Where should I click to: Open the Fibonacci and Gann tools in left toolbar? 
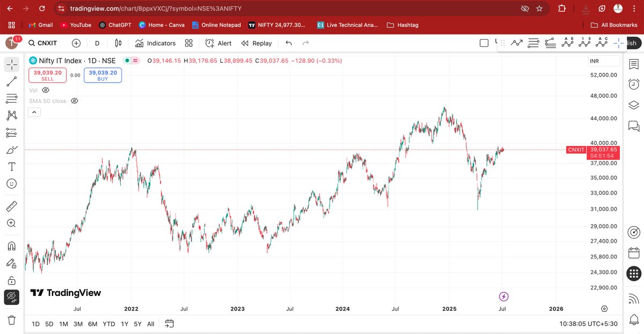(x=12, y=99)
